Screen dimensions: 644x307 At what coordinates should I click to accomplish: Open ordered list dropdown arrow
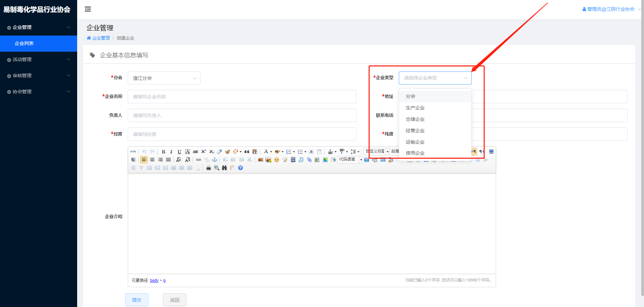click(294, 152)
